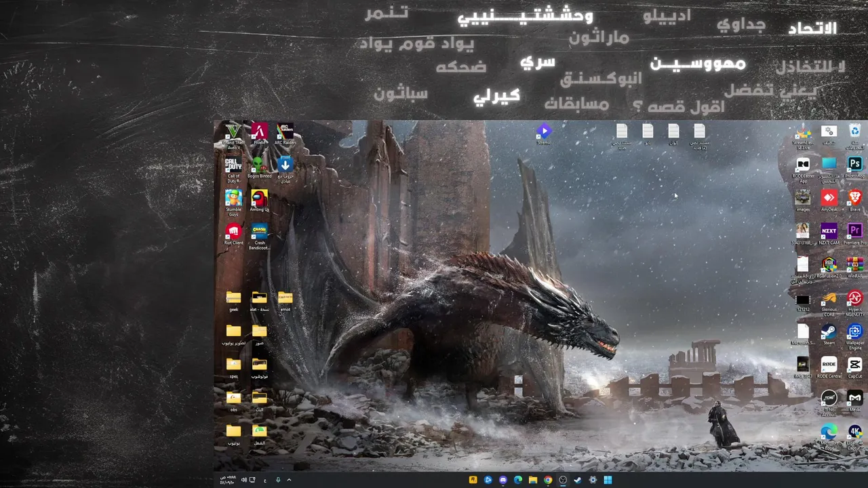The height and width of the screenshot is (488, 868).
Task: Select the 534313168 picture file
Action: (x=803, y=234)
